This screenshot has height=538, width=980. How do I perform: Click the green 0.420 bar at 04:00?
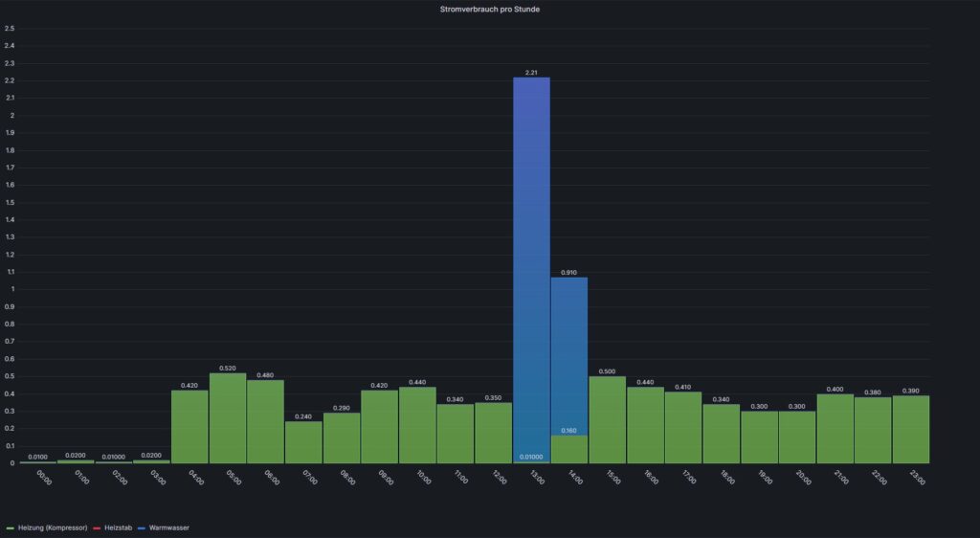189,427
